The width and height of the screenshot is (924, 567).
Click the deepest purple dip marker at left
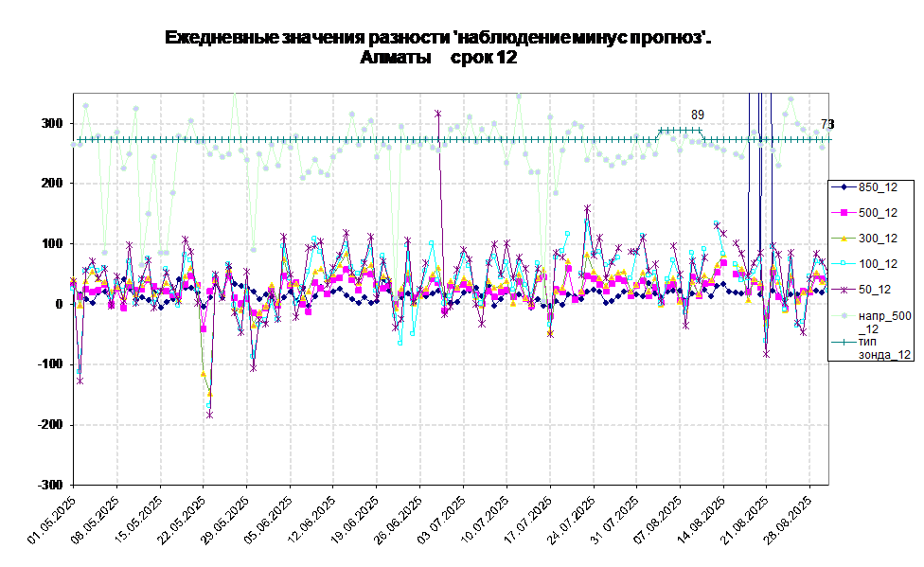(209, 415)
